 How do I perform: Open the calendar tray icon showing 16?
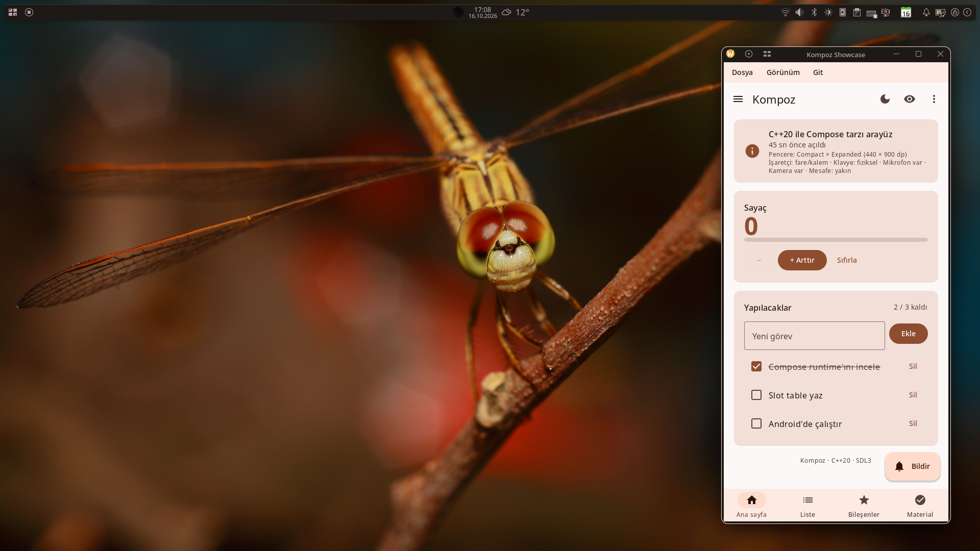906,12
